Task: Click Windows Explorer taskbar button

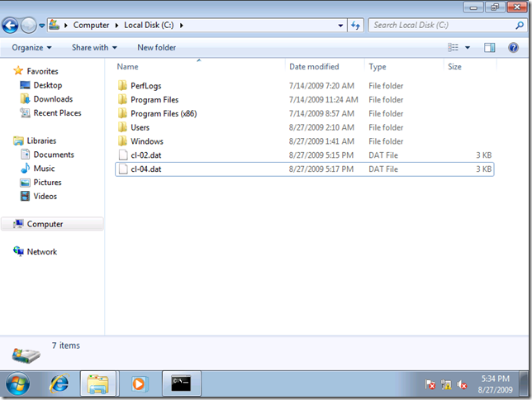Action: click(x=98, y=383)
